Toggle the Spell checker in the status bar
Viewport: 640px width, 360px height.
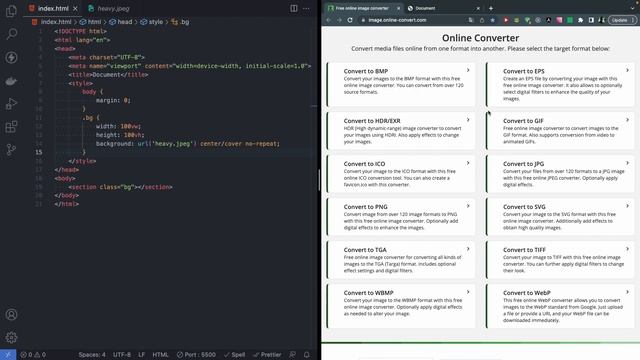tap(235, 355)
